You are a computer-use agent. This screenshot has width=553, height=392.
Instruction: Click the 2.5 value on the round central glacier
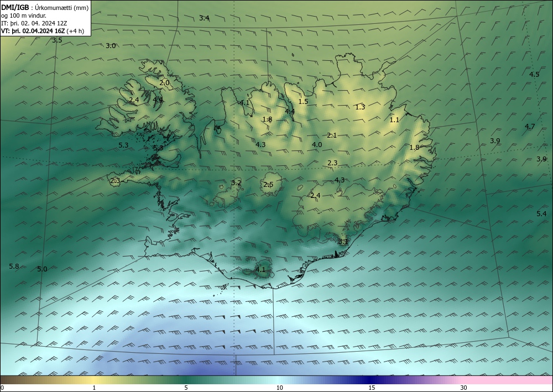click(268, 185)
